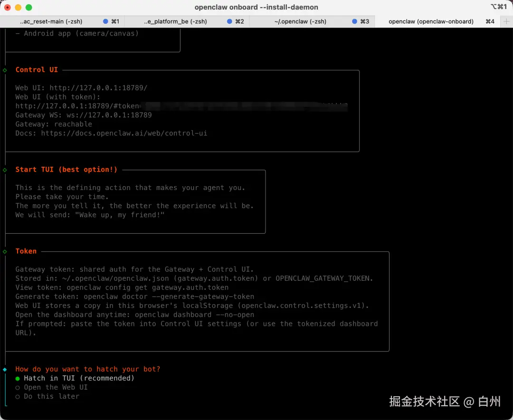Screen dimensions: 513x420
Task: Choose the Do this later option
Action: pyautogui.click(x=47, y=396)
